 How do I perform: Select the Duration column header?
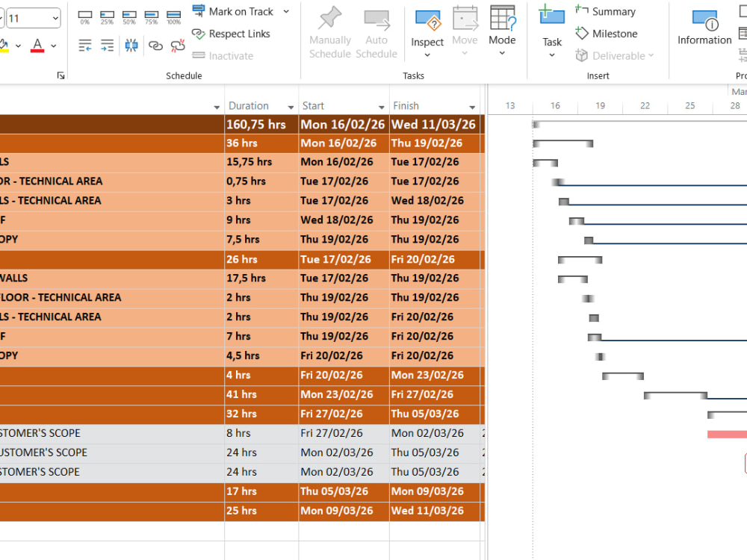click(x=261, y=106)
